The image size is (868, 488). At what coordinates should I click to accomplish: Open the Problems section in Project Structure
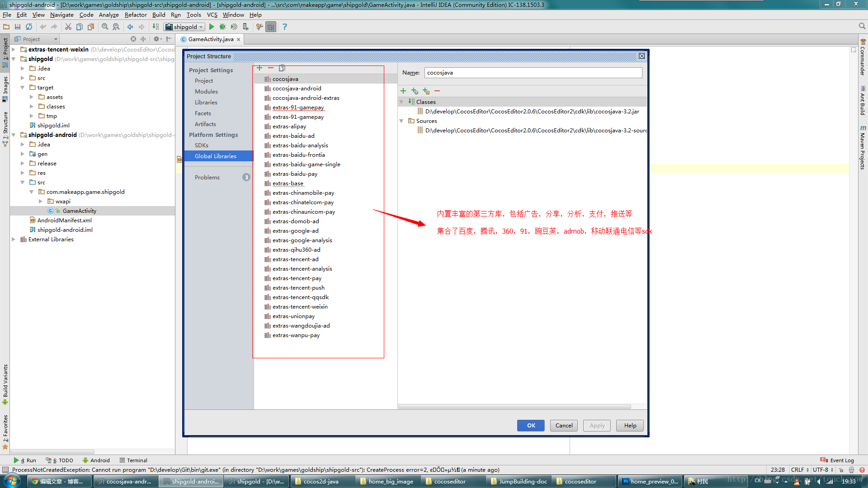[219, 178]
